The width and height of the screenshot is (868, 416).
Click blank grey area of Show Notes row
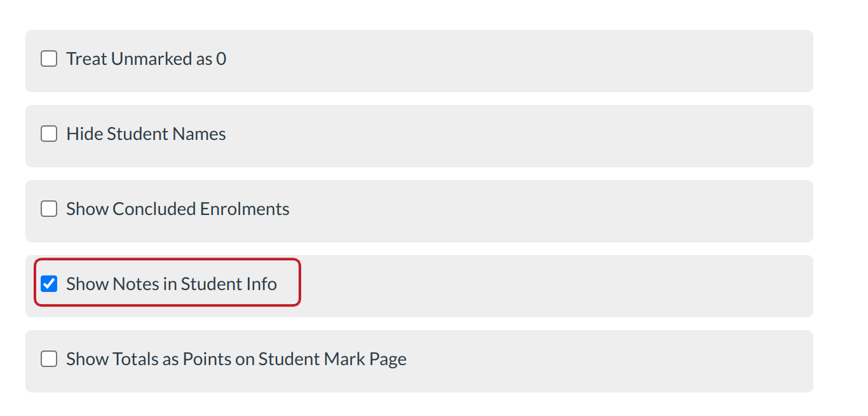[x=540, y=286]
